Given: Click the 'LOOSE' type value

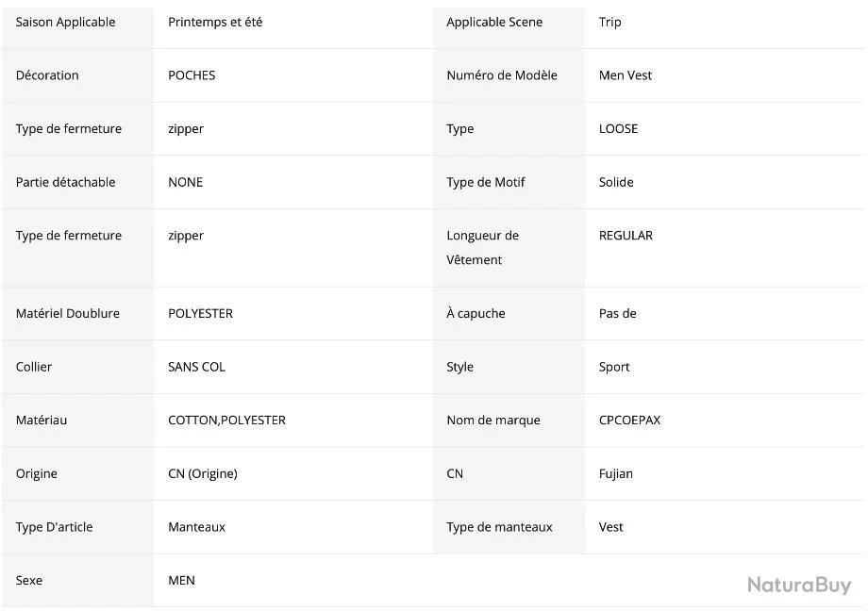Looking at the screenshot, I should click(618, 129).
